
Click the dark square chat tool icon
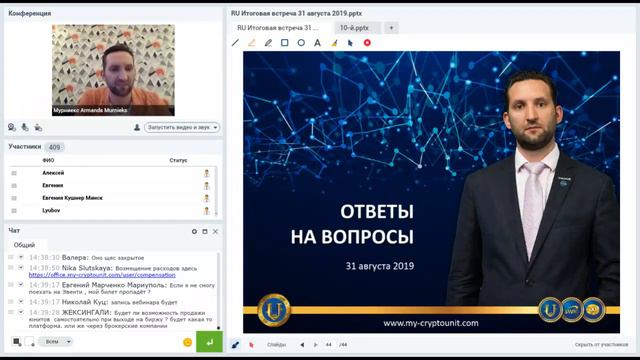tap(17, 342)
